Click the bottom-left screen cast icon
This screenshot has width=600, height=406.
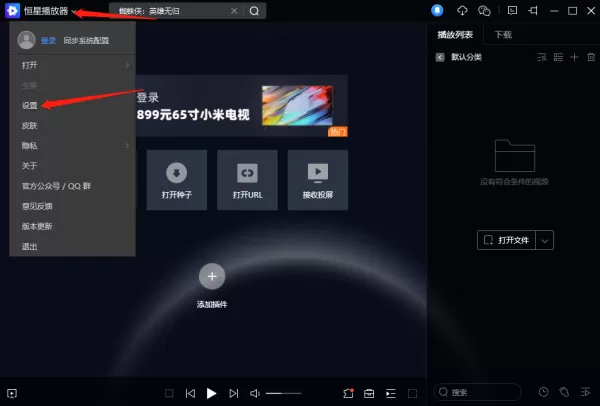[12, 393]
